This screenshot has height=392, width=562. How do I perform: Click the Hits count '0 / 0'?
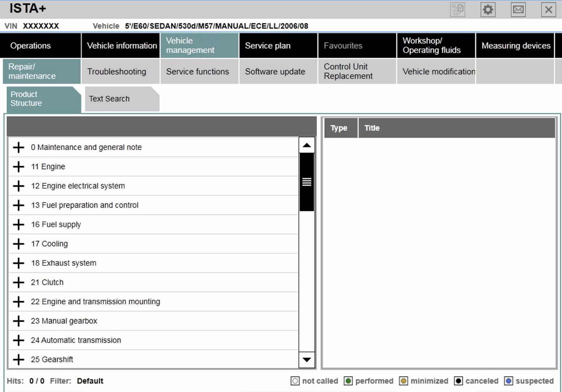[37, 381]
